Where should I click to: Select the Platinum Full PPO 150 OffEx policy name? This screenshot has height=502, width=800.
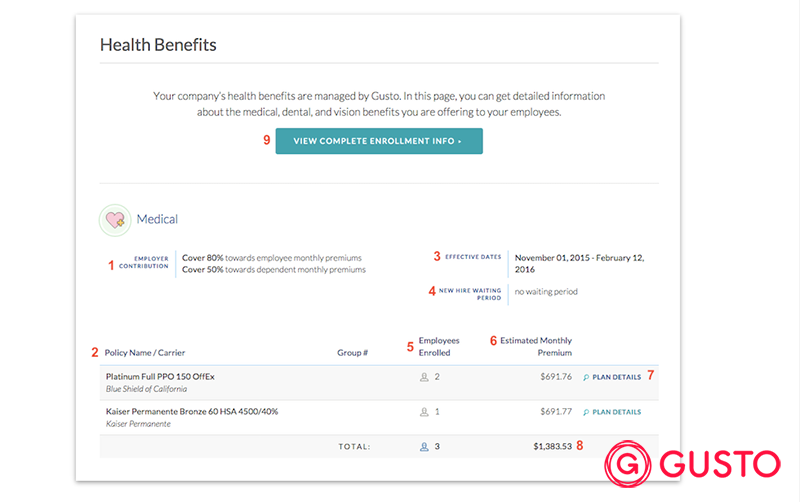point(160,377)
